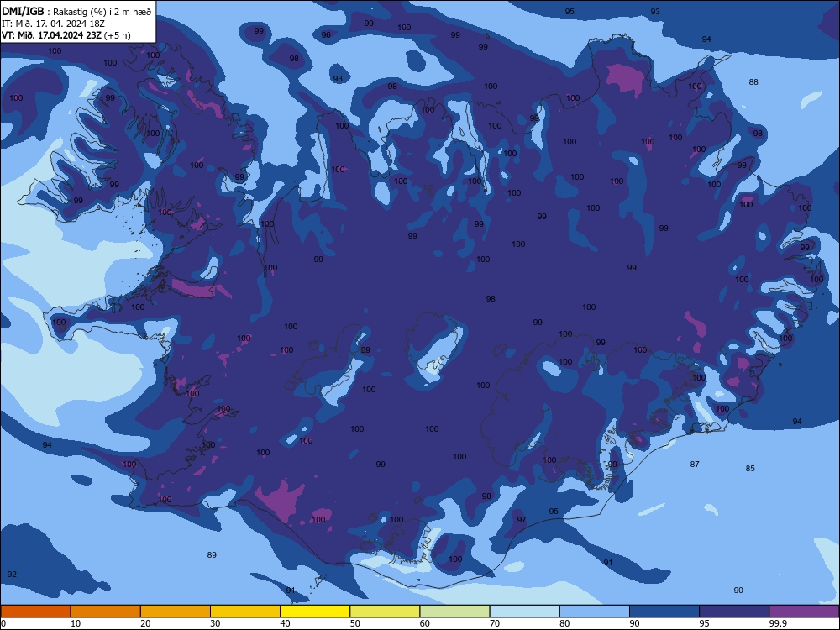Click the 20–30 light orange legend swatch
This screenshot has width=840, height=630.
click(x=176, y=612)
